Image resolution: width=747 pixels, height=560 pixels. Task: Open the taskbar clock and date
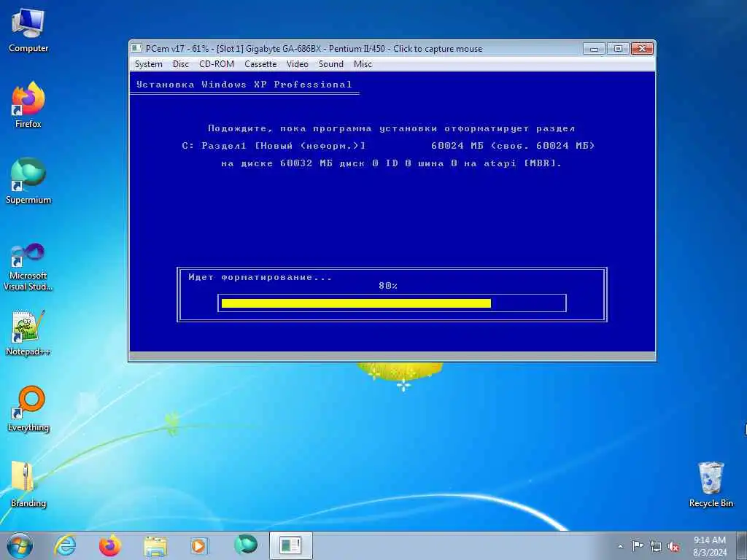click(x=709, y=546)
